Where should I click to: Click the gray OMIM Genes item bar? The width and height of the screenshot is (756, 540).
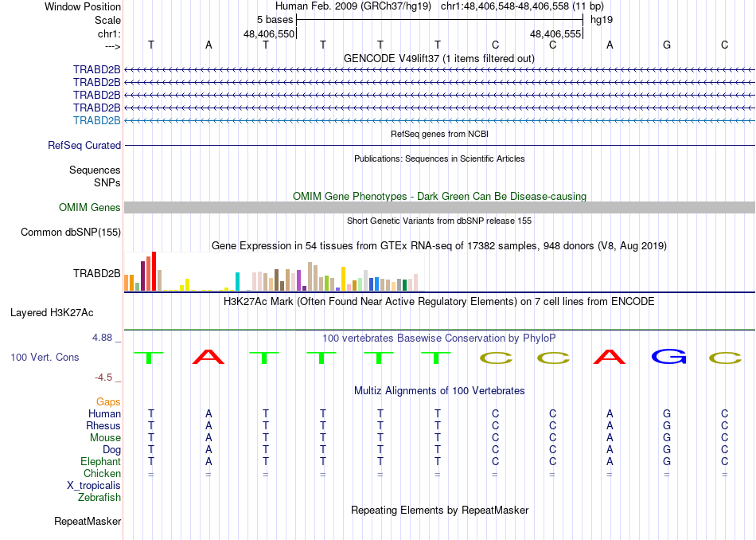(439, 208)
